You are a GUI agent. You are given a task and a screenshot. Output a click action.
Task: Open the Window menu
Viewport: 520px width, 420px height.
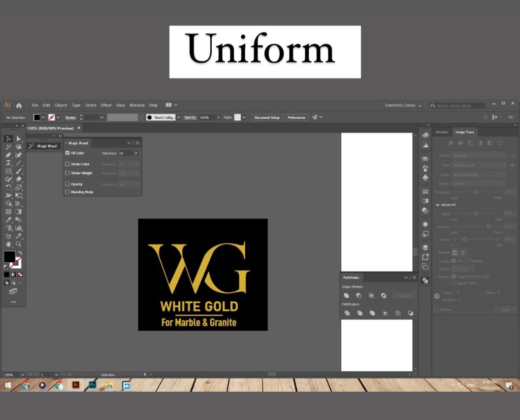[x=137, y=106]
